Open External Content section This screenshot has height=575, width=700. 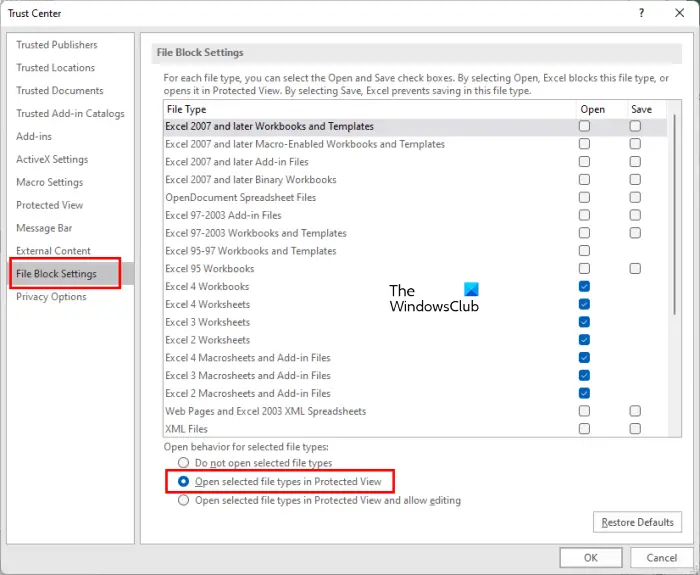coord(53,250)
